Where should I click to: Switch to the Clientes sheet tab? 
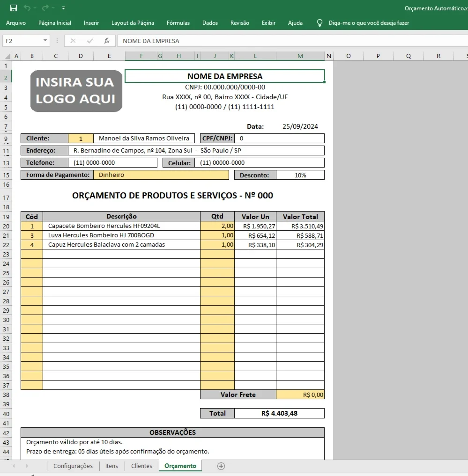[x=141, y=466]
